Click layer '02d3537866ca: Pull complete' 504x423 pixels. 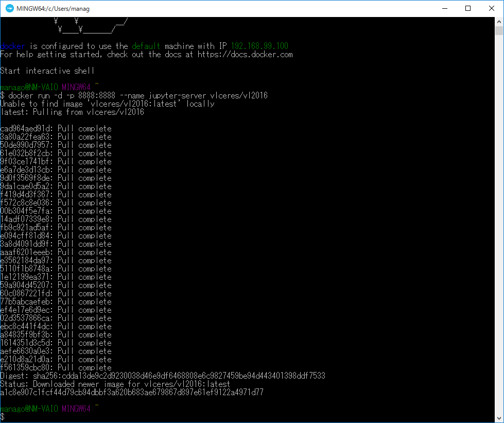[x=56, y=318]
